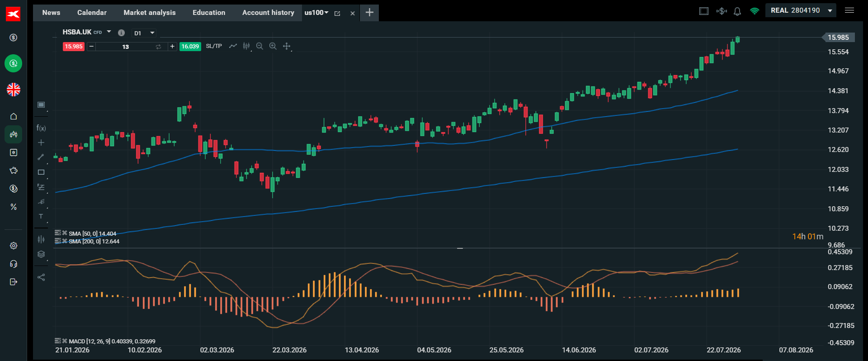This screenshot has width=868, height=361.
Task: Open the Account history tab
Action: coord(268,13)
